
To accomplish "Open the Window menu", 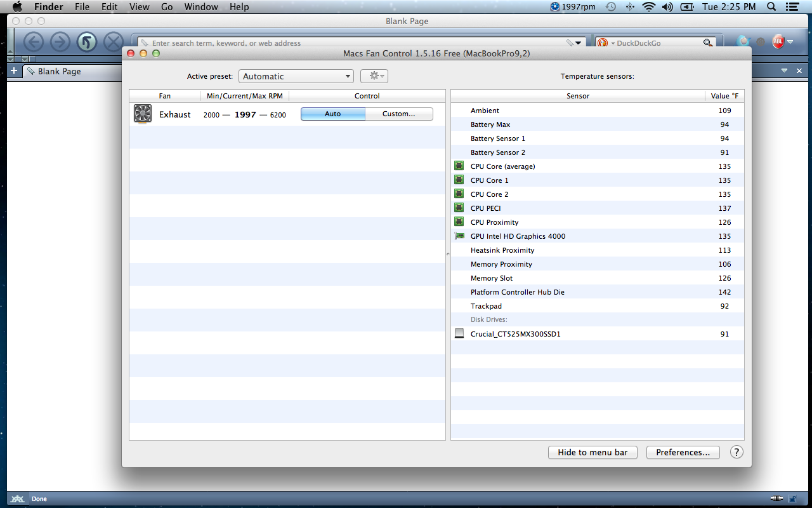I will (200, 7).
